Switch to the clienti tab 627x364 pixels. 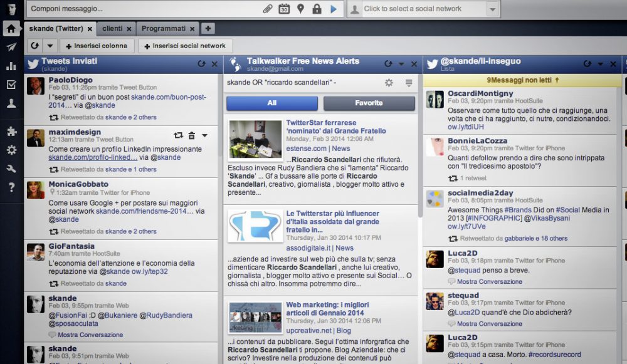[112, 28]
